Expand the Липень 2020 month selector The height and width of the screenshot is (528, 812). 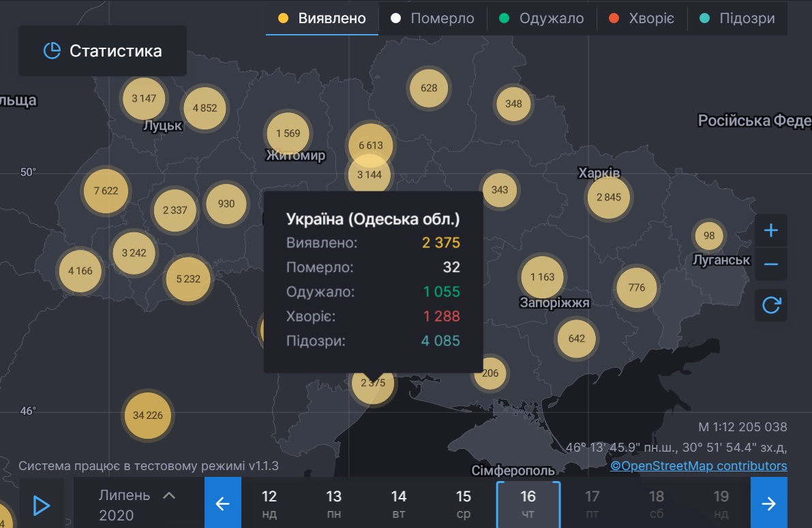136,504
